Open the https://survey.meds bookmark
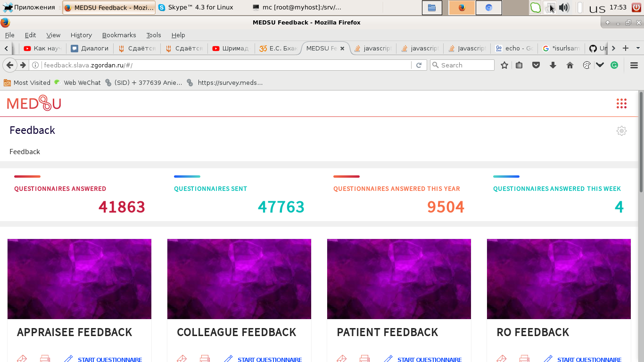The image size is (644, 362). click(224, 82)
